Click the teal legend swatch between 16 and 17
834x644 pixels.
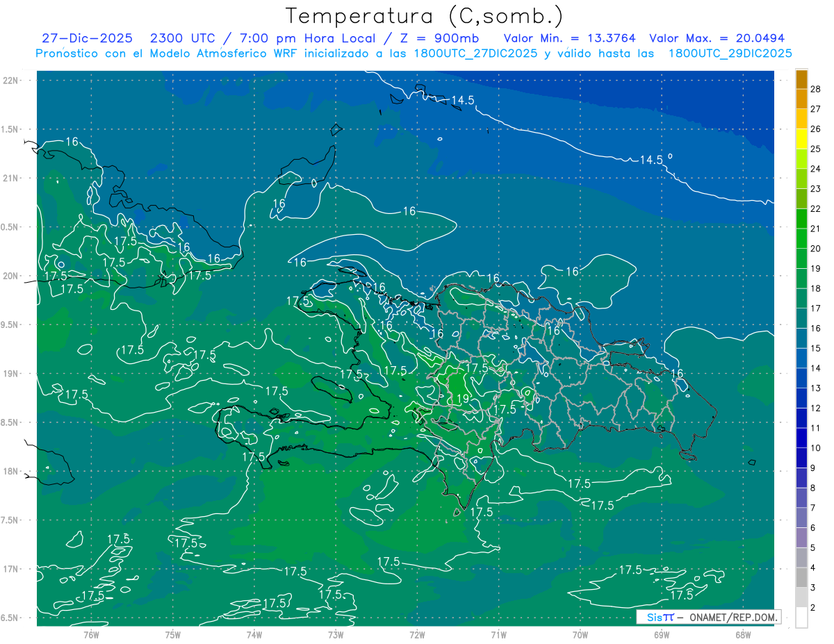(801, 319)
